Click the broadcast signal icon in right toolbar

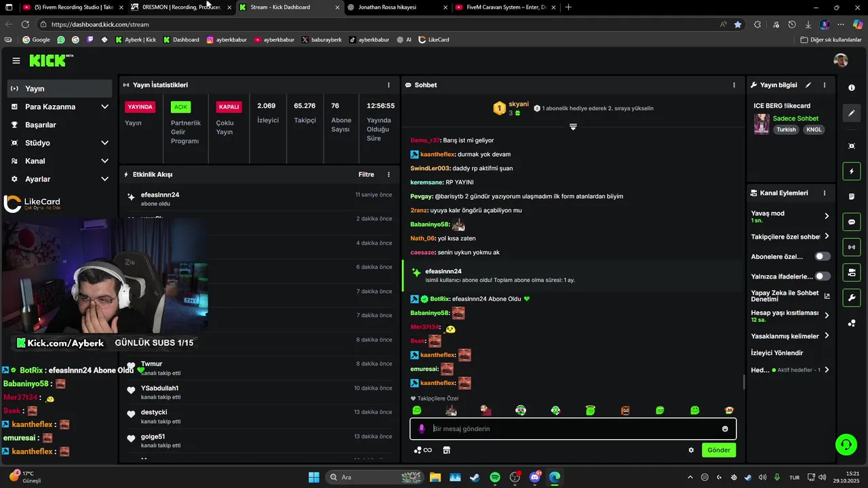852,247
